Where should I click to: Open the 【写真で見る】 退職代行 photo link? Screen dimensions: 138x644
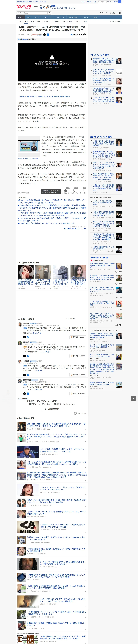coord(44,96)
